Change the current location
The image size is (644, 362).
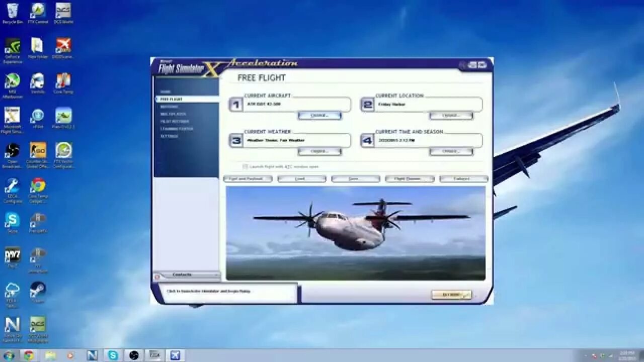tap(451, 115)
